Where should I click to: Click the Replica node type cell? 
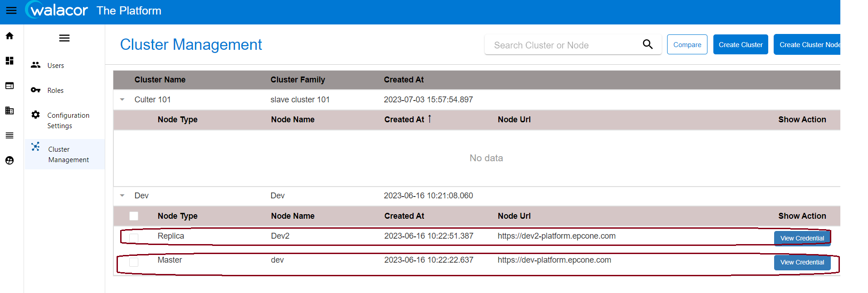171,236
